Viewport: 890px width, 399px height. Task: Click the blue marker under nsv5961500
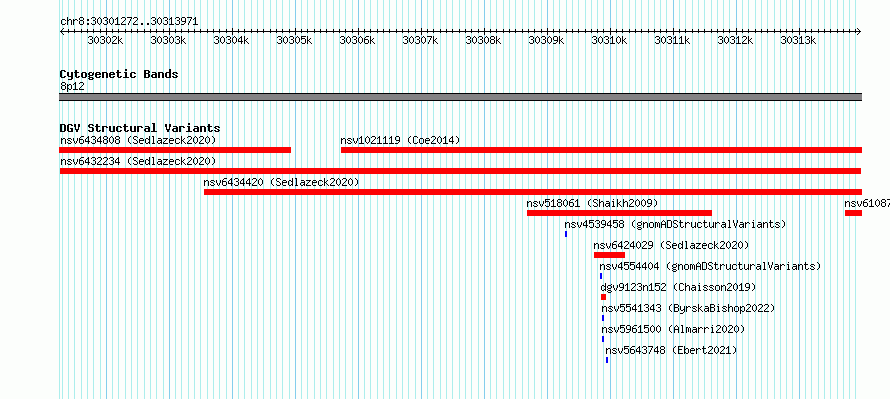pyautogui.click(x=603, y=339)
